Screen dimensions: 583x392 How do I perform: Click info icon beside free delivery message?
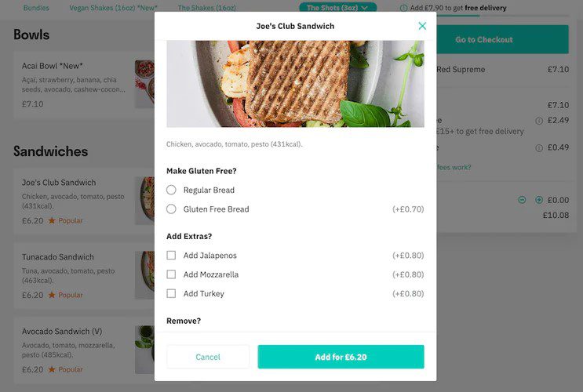[404, 8]
